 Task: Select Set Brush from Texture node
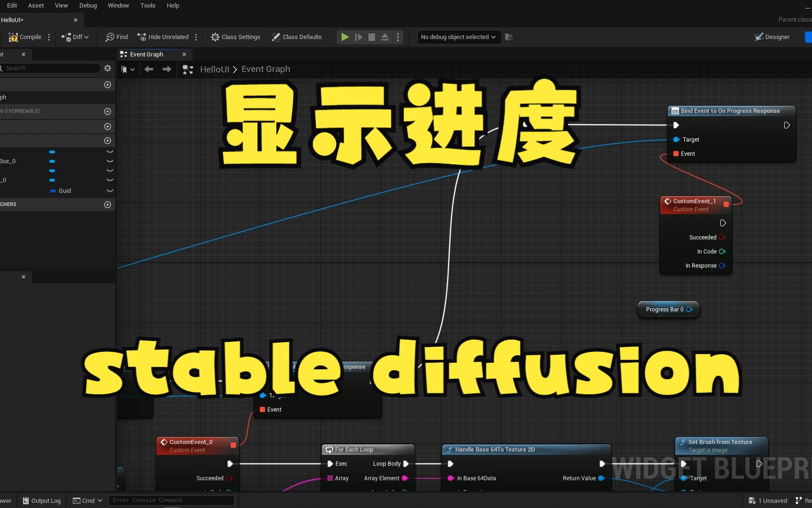tap(721, 446)
